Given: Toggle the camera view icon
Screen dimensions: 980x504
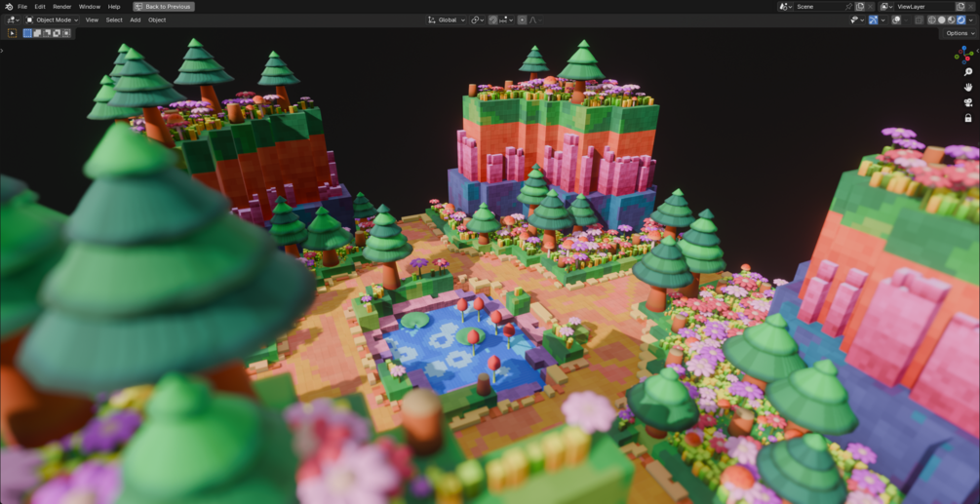Looking at the screenshot, I should 968,102.
